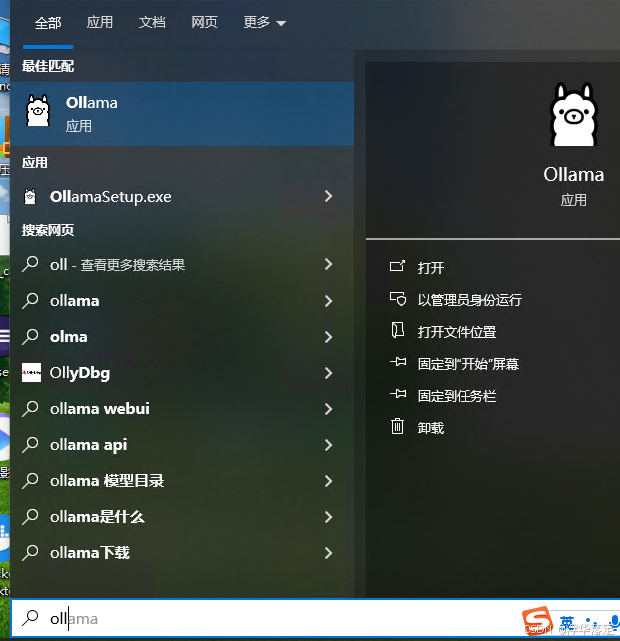Click 'ollama api' suggestion text

[x=89, y=445]
